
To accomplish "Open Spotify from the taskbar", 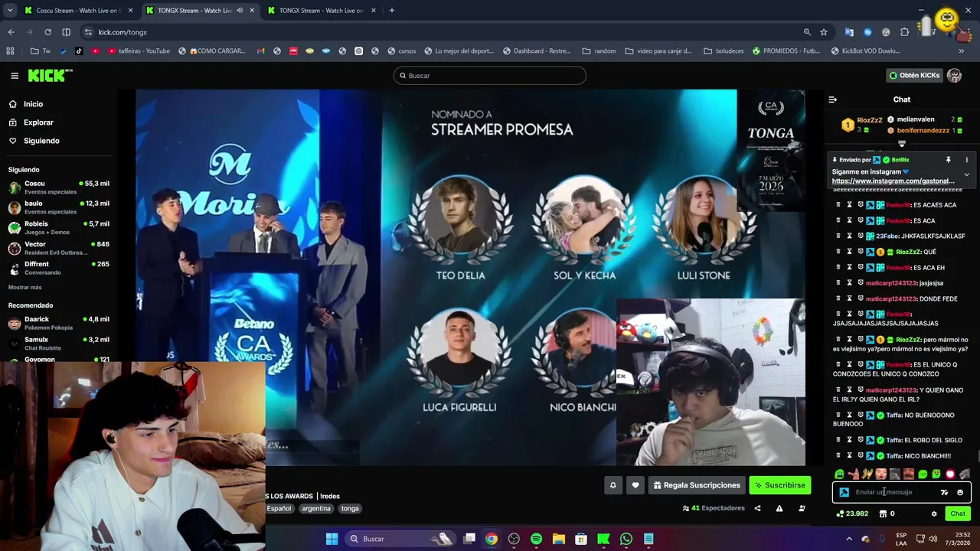I will click(536, 539).
